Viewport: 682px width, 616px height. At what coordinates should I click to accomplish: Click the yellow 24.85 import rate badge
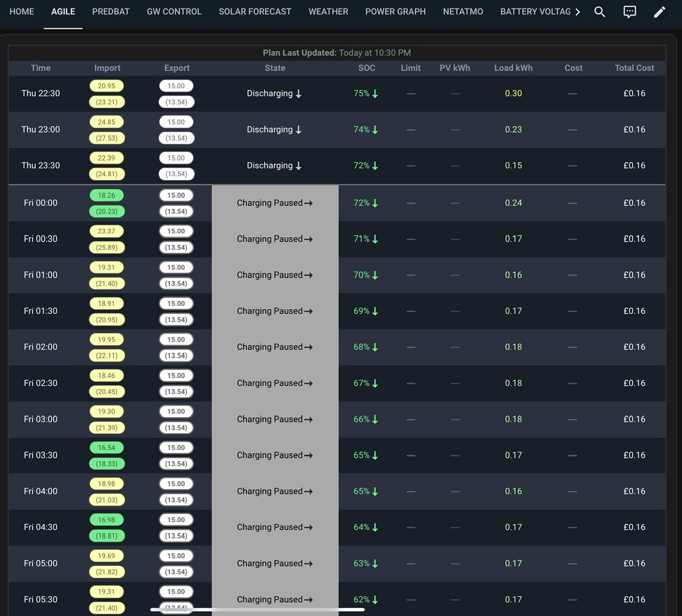(x=107, y=122)
